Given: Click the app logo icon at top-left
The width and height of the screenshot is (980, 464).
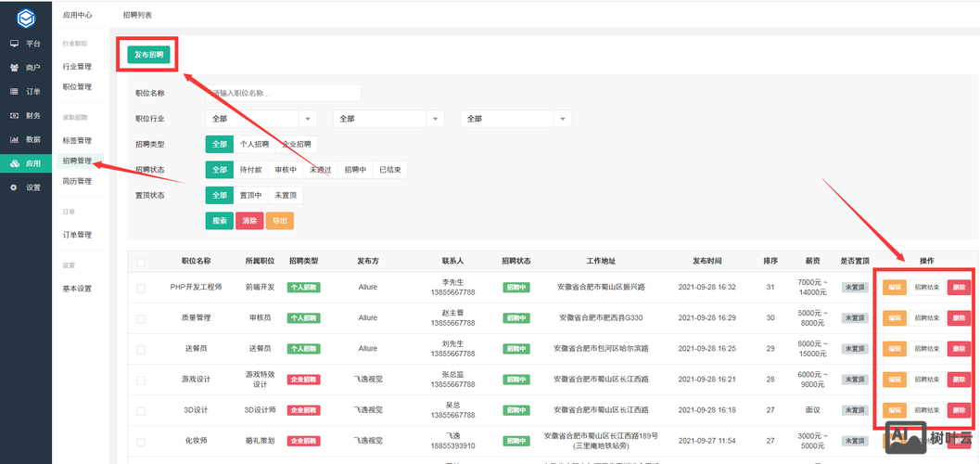Looking at the screenshot, I should click(x=25, y=18).
